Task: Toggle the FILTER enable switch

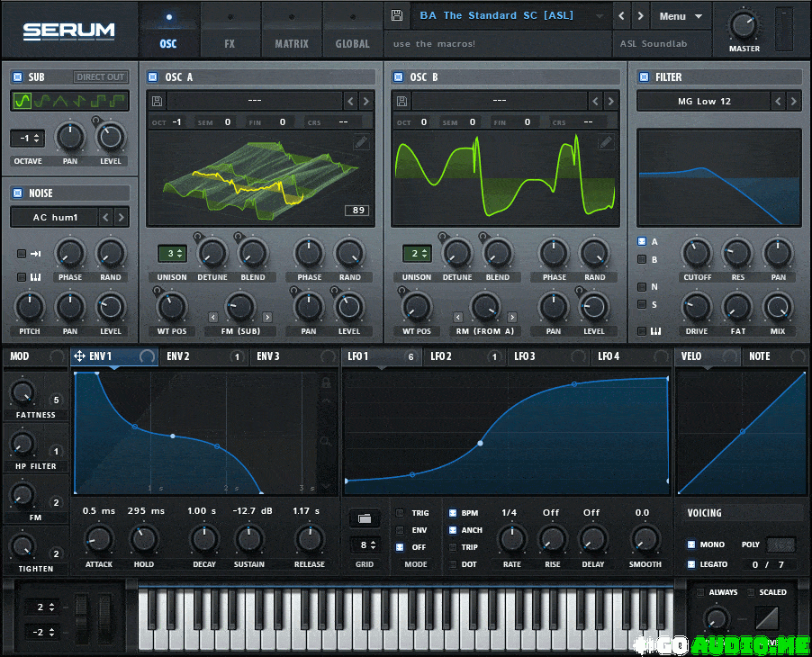Action: pyautogui.click(x=645, y=77)
